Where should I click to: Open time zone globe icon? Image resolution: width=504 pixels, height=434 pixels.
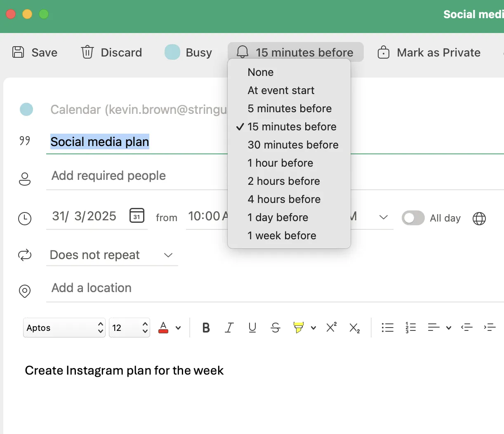pos(479,218)
